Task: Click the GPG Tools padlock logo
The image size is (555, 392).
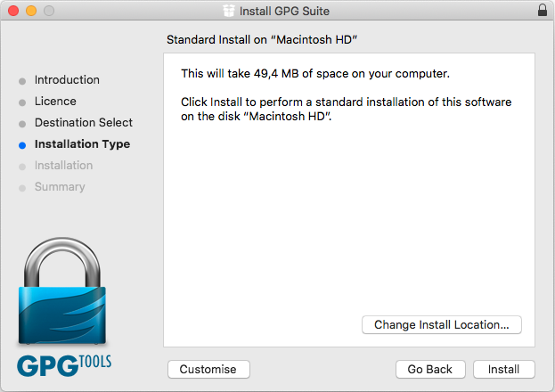Action: tap(62, 291)
